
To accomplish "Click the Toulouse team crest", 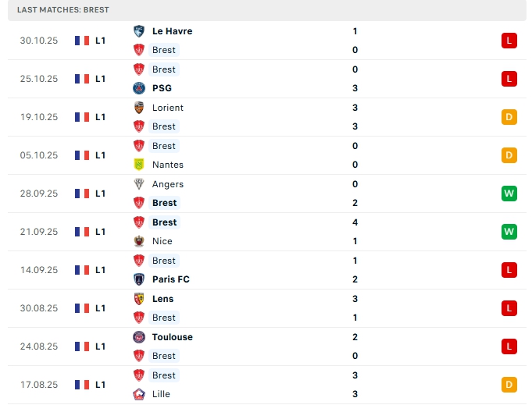I will (x=139, y=337).
